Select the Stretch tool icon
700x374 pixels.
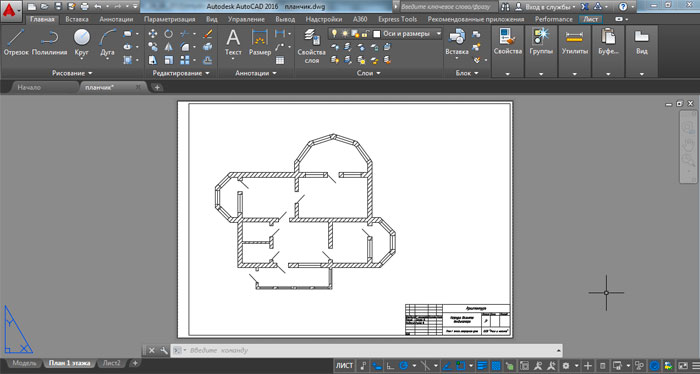click(153, 60)
